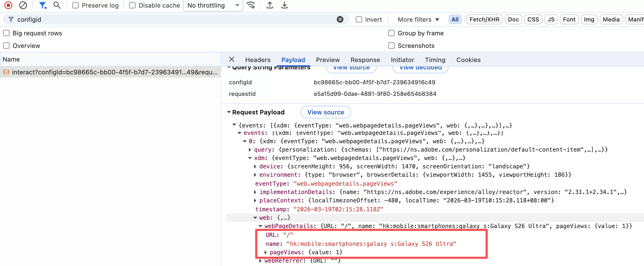The height and width of the screenshot is (266, 644).
Task: Collapse the xdm object node
Action: [250, 158]
